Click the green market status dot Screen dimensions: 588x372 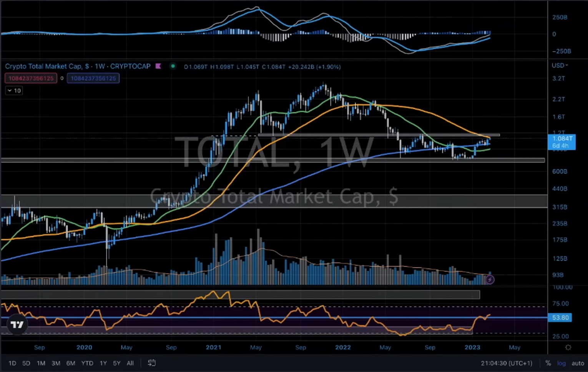point(173,66)
